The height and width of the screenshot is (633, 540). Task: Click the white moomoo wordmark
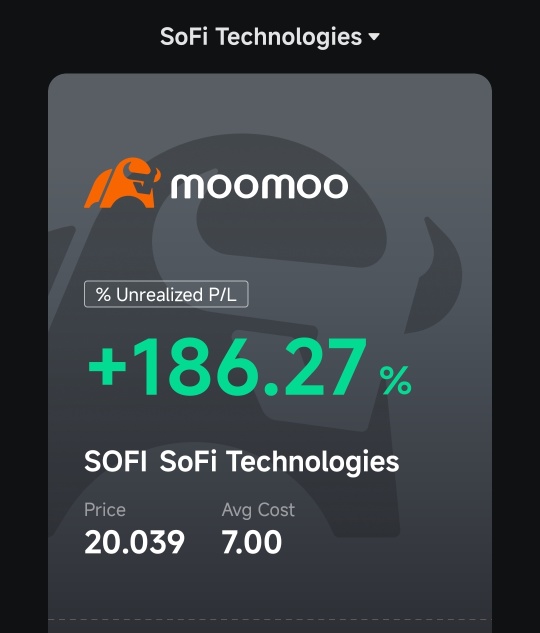[x=259, y=186]
